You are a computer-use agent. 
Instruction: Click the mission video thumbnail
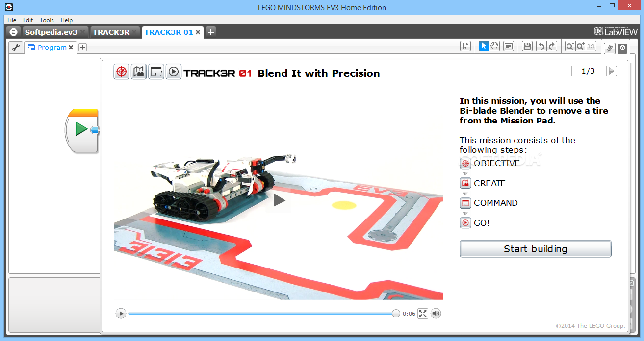point(278,196)
